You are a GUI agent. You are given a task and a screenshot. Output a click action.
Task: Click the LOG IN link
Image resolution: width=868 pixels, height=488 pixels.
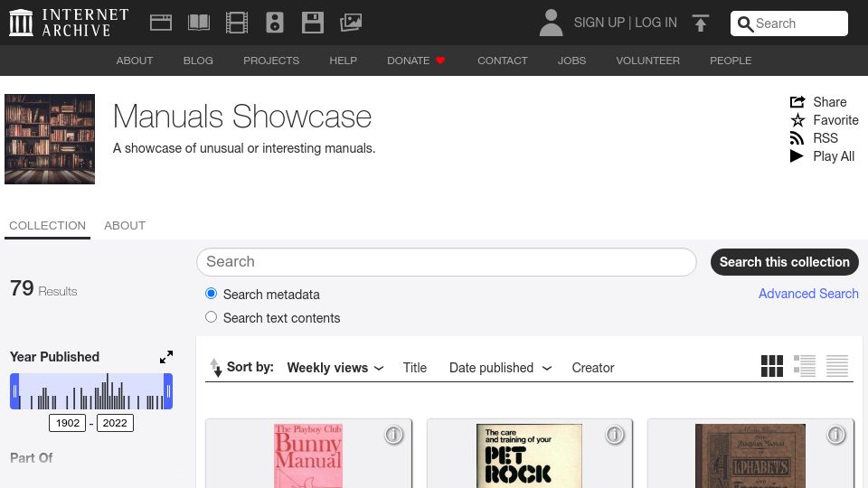(656, 23)
